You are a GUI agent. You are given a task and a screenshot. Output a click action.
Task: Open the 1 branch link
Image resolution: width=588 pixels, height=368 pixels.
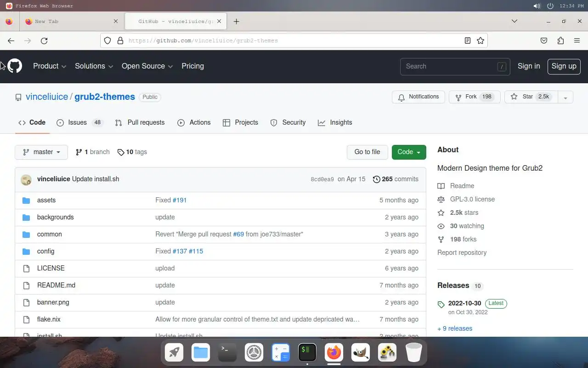click(92, 152)
